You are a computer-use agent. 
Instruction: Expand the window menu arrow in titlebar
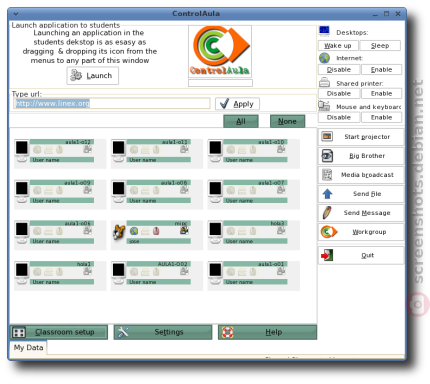(x=16, y=14)
